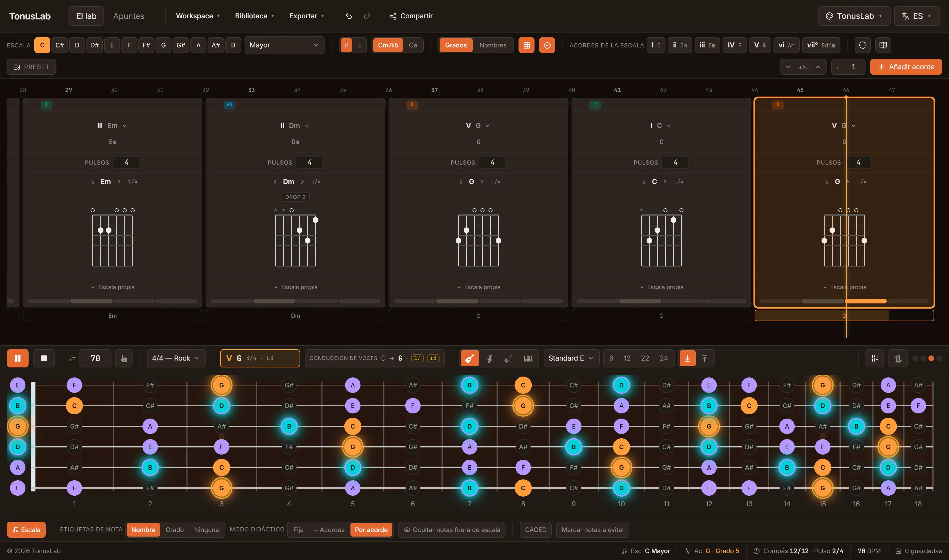Open the Mayor scale type dropdown

click(284, 45)
